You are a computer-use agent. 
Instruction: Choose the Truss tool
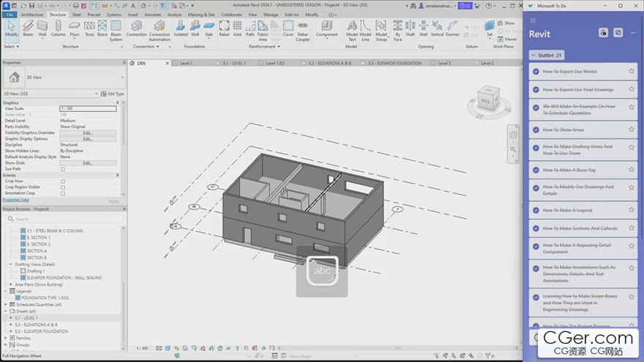(89, 29)
